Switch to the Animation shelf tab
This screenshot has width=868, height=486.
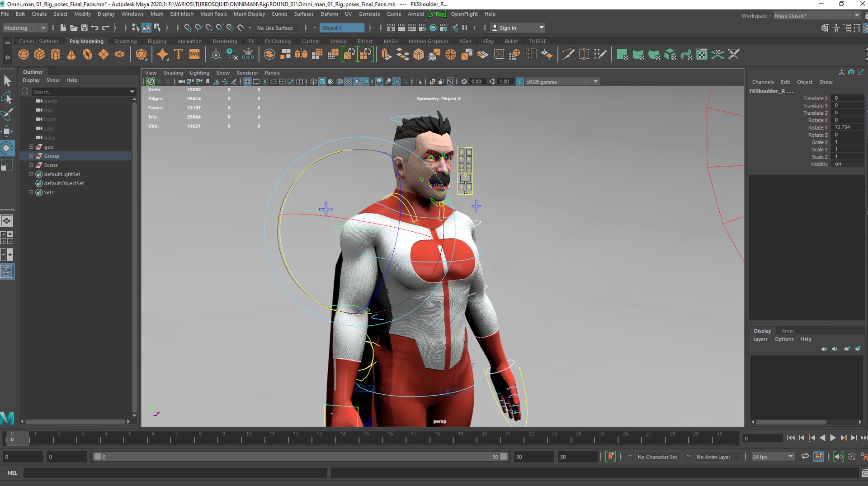[x=189, y=41]
